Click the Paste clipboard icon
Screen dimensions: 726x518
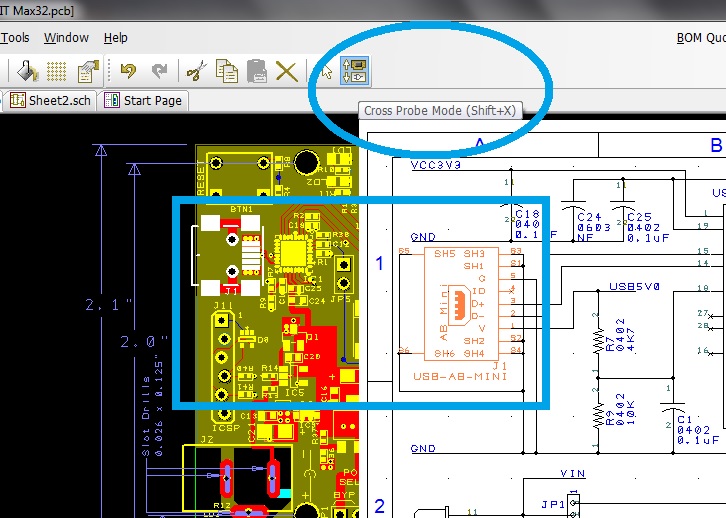(257, 71)
